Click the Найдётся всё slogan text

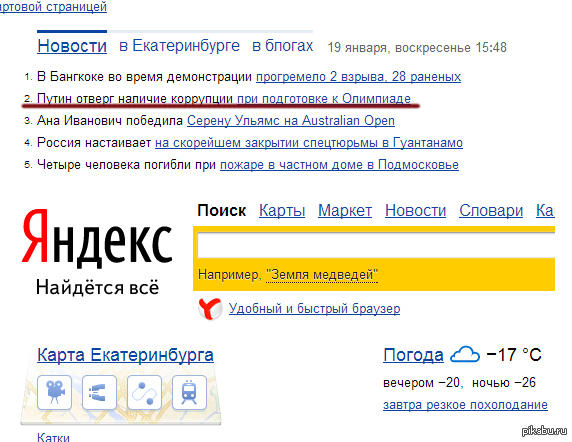pos(98,287)
